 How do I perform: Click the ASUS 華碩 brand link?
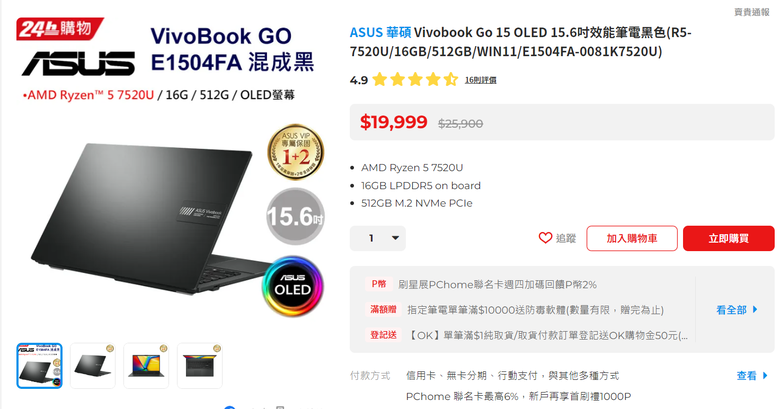coord(380,33)
